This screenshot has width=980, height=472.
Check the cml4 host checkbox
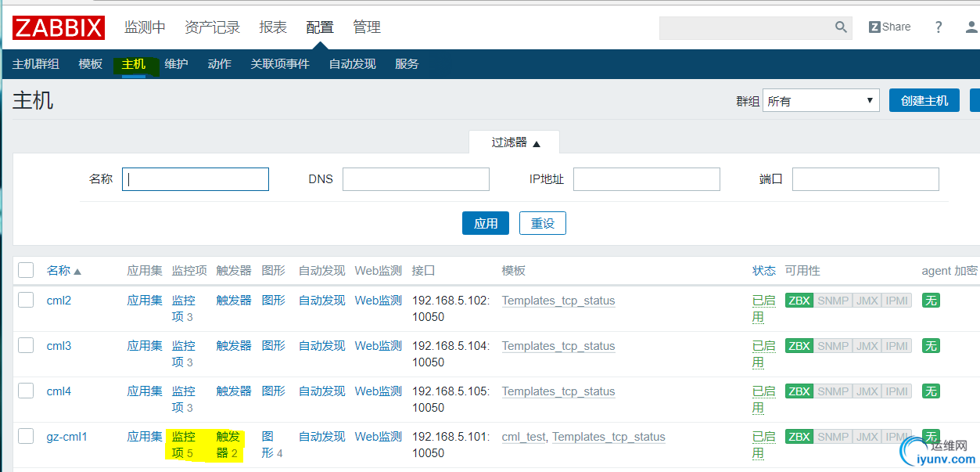pos(26,391)
